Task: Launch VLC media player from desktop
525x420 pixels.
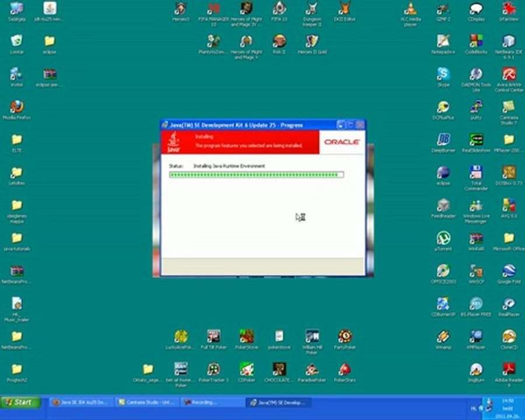Action: 410,15
